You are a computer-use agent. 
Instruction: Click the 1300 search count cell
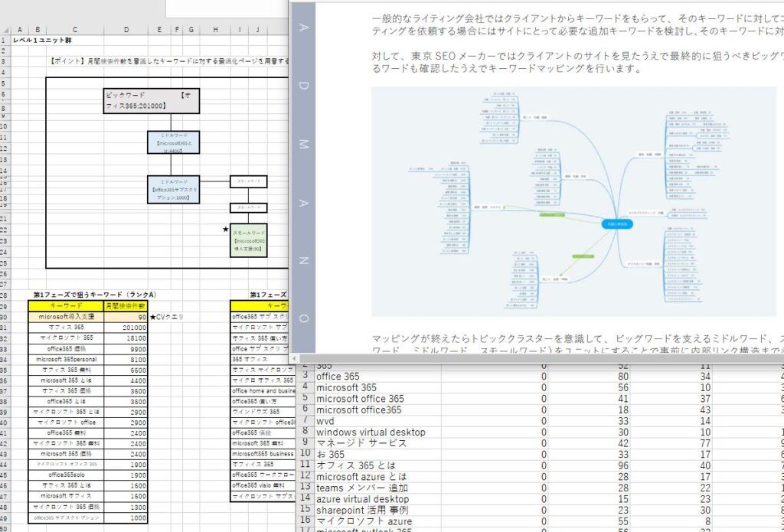[x=126, y=507]
